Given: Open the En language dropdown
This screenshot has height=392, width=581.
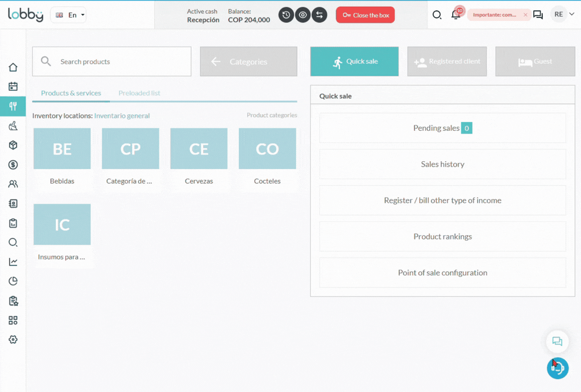Looking at the screenshot, I should [x=69, y=15].
